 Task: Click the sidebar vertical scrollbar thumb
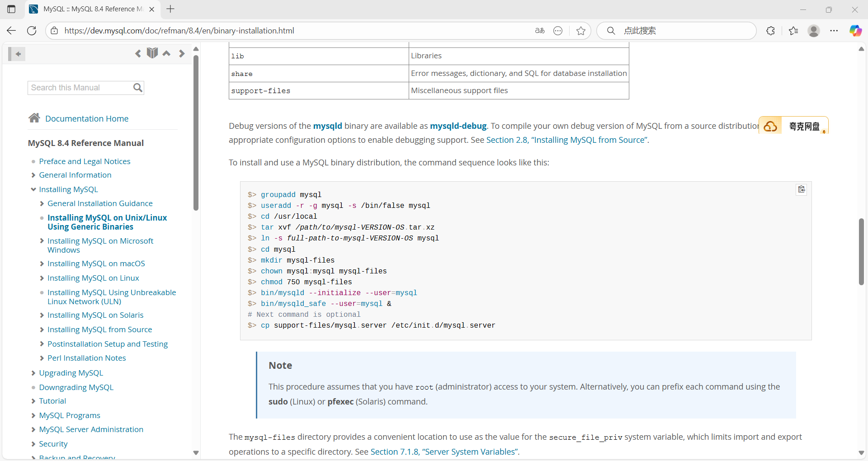pos(196,133)
